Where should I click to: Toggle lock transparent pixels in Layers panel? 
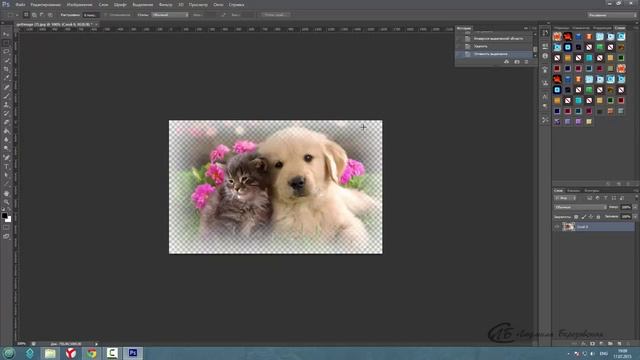tap(576, 217)
